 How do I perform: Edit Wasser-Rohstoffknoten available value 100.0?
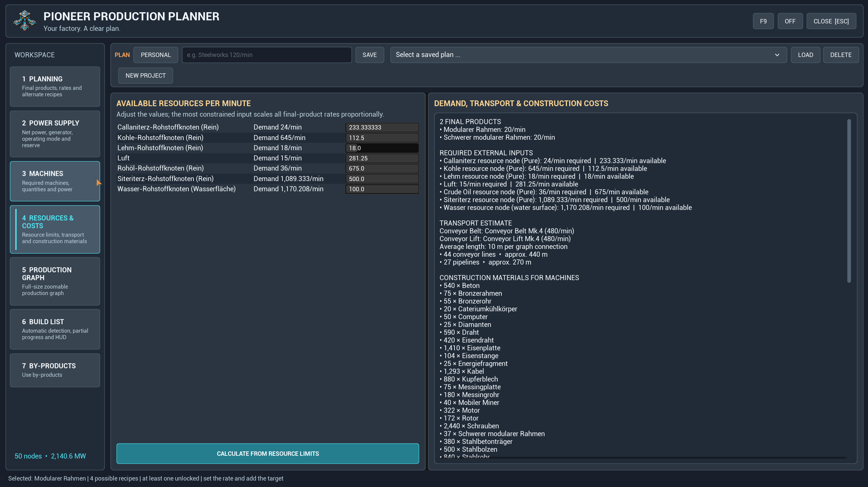point(382,189)
